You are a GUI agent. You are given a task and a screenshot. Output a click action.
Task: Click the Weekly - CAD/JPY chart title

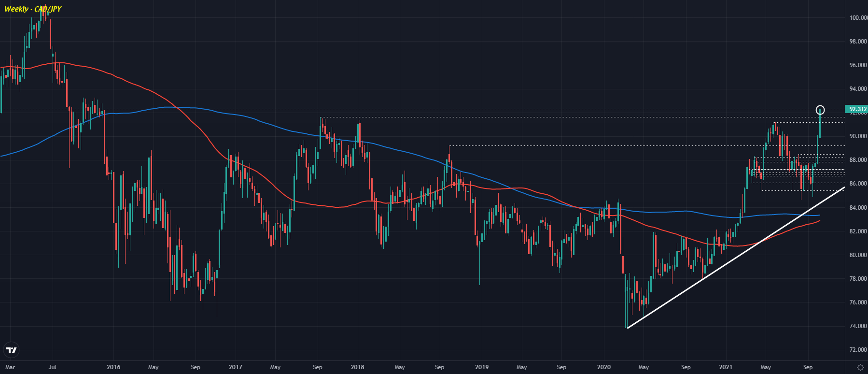pos(33,9)
